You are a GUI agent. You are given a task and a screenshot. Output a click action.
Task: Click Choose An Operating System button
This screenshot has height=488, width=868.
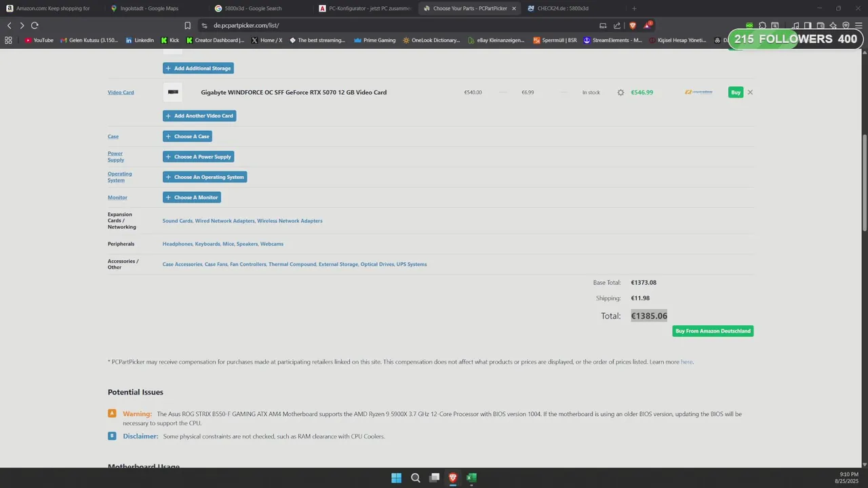[x=205, y=177]
